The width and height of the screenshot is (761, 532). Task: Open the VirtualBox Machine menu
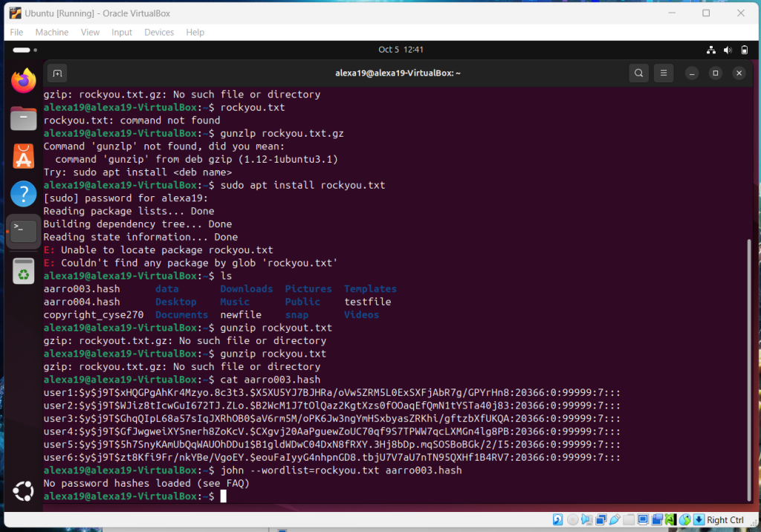[x=52, y=32]
